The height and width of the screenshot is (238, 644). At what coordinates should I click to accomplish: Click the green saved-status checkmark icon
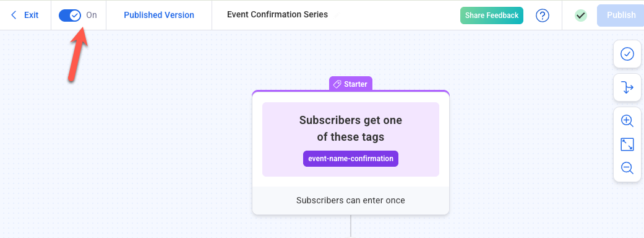pyautogui.click(x=580, y=15)
